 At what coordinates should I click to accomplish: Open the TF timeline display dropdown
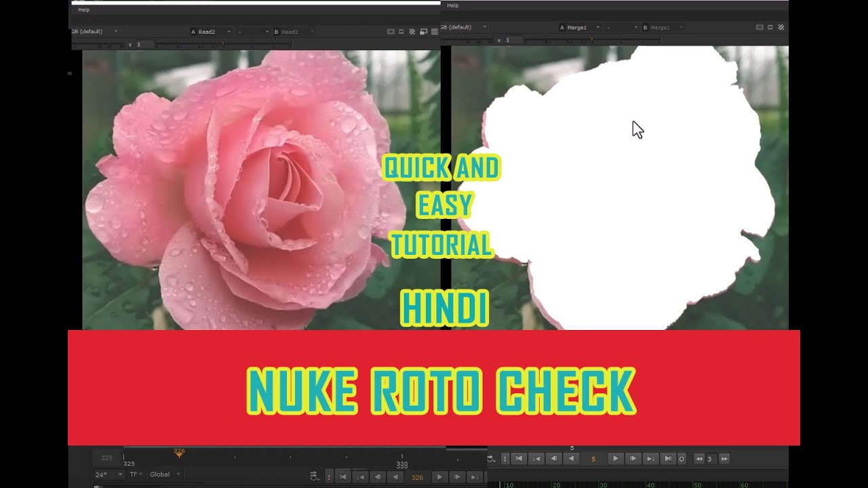(x=136, y=474)
